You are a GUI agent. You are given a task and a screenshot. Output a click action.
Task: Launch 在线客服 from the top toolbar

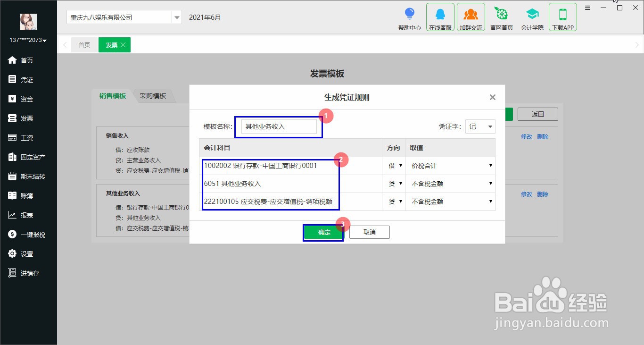[x=439, y=17]
